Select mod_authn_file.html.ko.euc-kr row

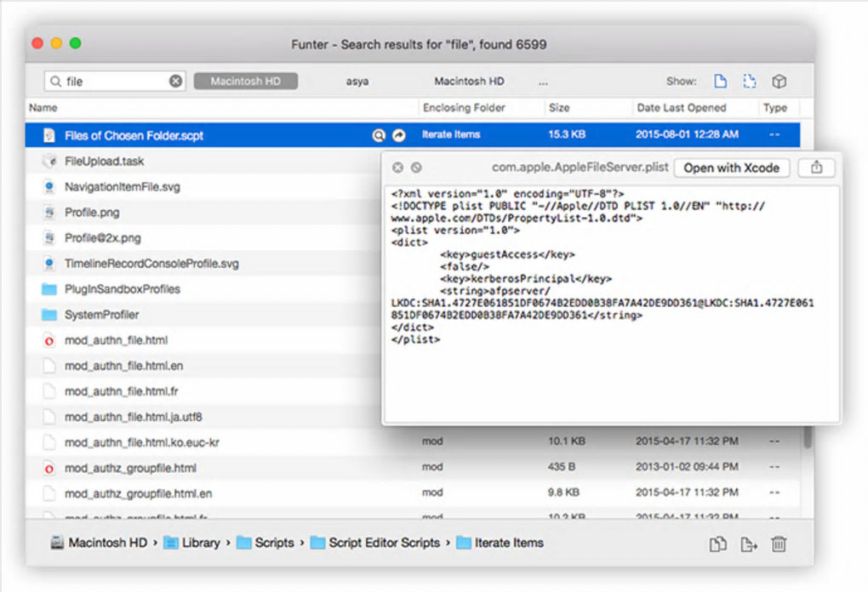tap(413, 442)
